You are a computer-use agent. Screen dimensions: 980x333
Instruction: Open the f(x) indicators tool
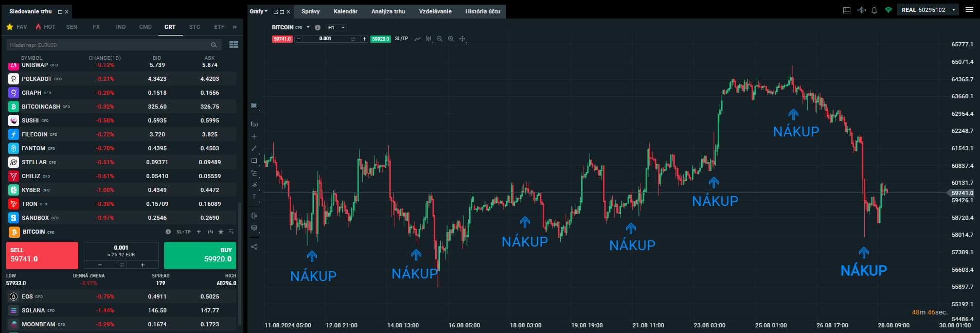pyautogui.click(x=254, y=124)
